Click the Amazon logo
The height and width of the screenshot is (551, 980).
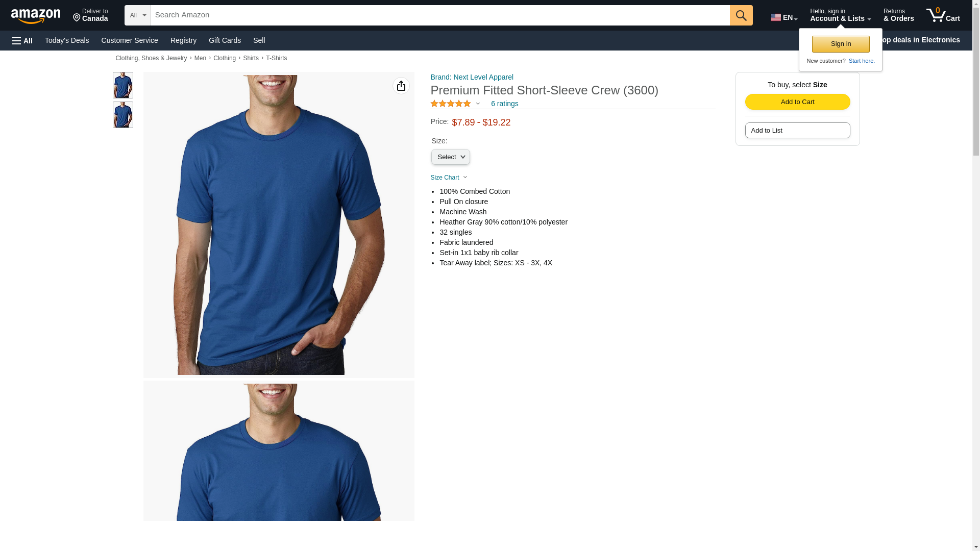point(36,16)
